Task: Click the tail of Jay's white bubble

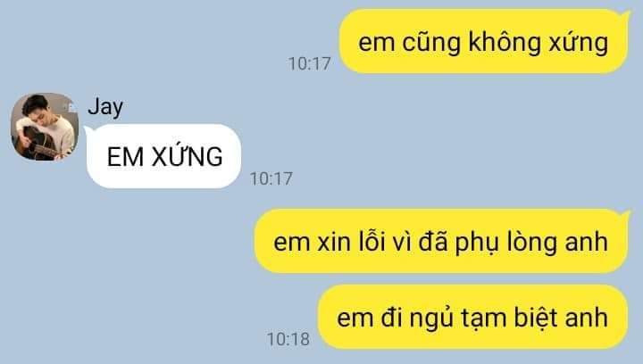Action: (88, 130)
